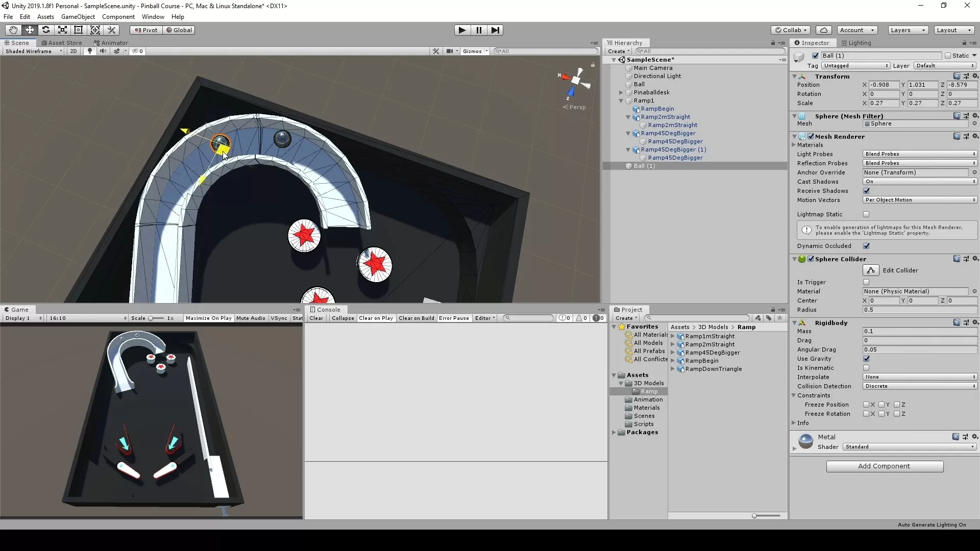Click Edit Collider icon button
Screen dimensions: 980x551
point(871,270)
